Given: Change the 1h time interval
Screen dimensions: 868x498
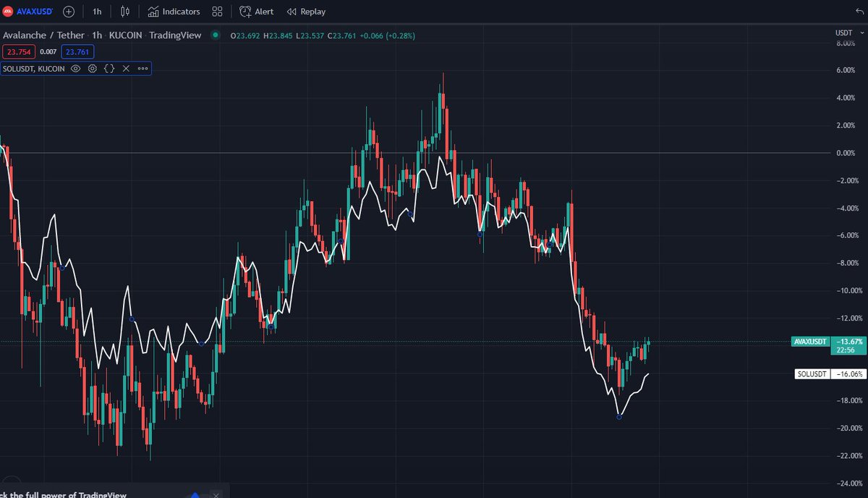Looking at the screenshot, I should (97, 12).
